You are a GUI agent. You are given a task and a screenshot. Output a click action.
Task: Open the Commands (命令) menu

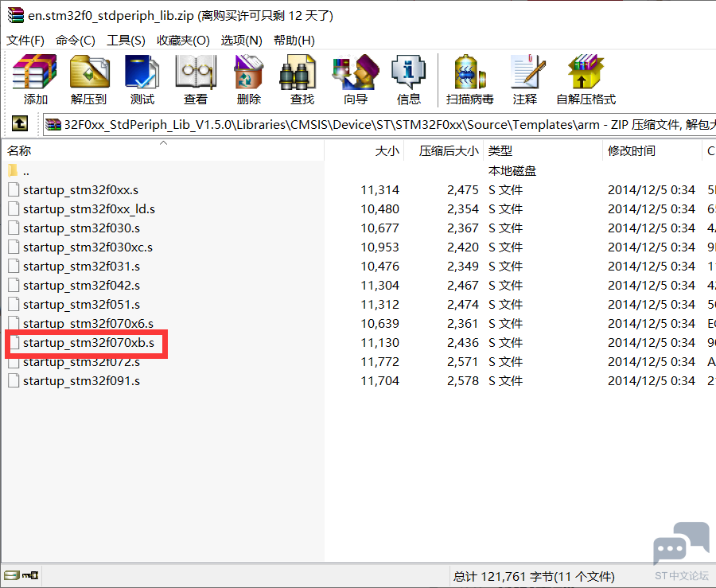point(76,40)
